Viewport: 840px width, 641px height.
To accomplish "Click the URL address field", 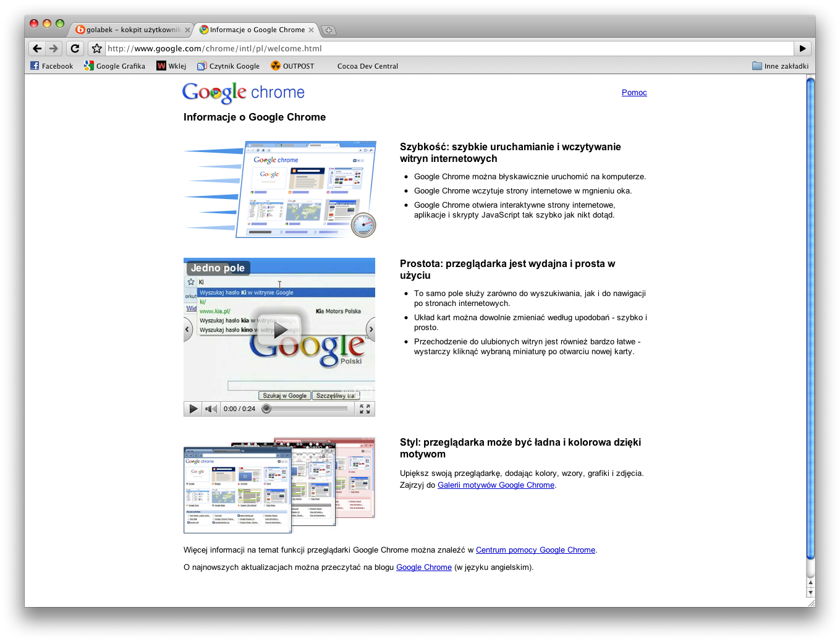I will [449, 48].
